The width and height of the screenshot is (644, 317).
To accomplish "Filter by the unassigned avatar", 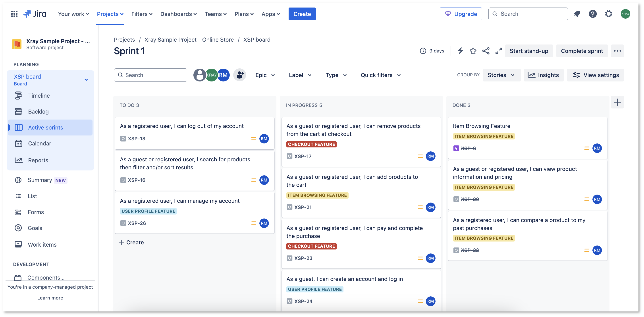I will [199, 75].
